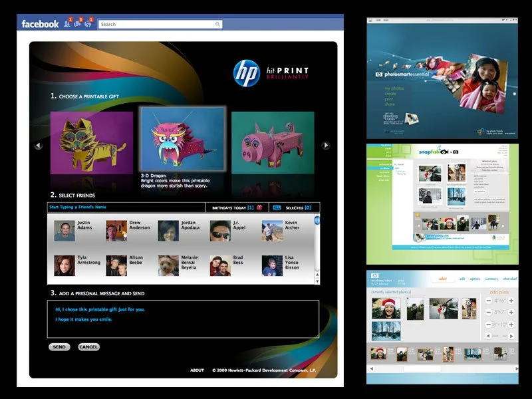This screenshot has height=399, width=532.
Task: Open the ABOUT link
Action: click(x=197, y=370)
